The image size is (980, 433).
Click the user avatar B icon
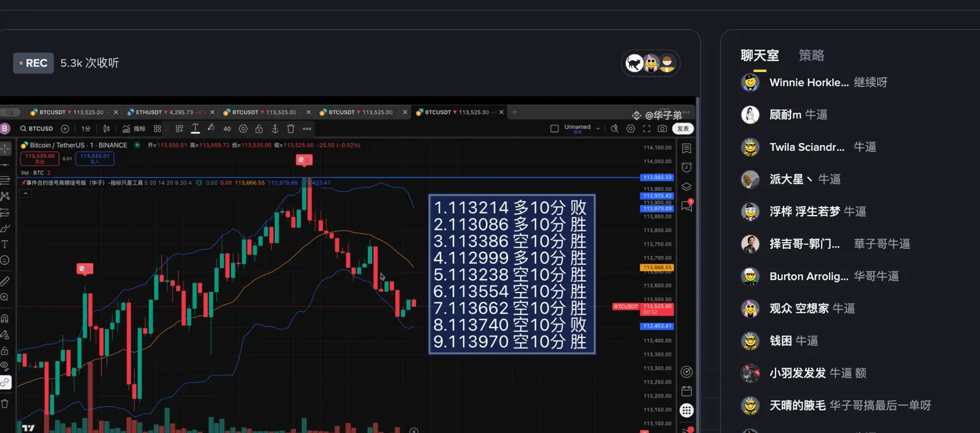tap(5, 129)
